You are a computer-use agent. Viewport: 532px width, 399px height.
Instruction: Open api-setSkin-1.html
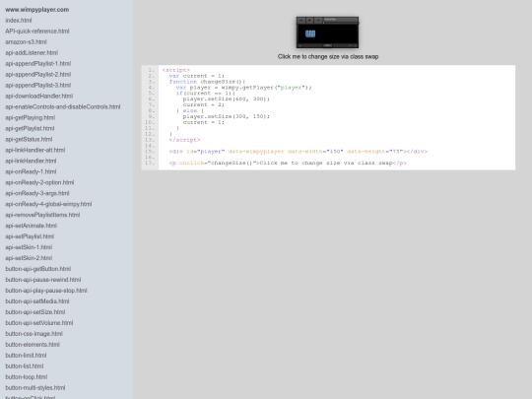(x=29, y=247)
